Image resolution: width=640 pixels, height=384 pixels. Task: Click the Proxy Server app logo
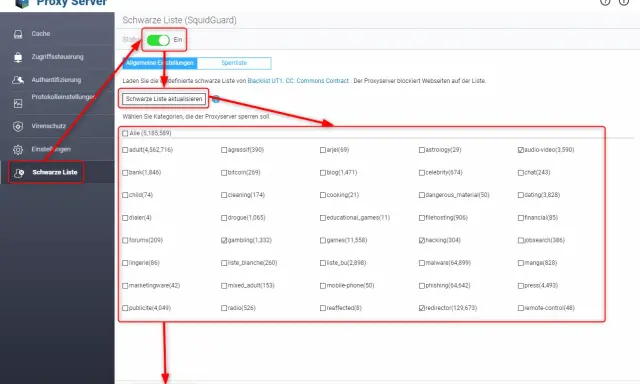pyautogui.click(x=22, y=3)
